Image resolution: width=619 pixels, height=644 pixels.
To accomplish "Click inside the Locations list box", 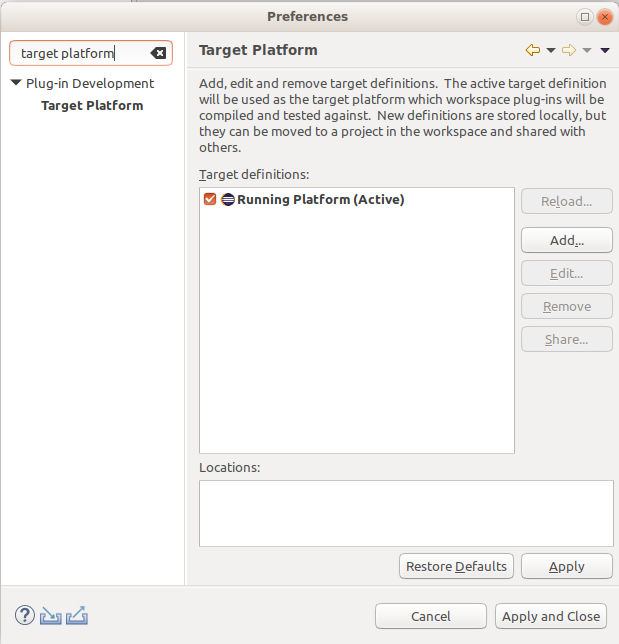I will pos(406,513).
